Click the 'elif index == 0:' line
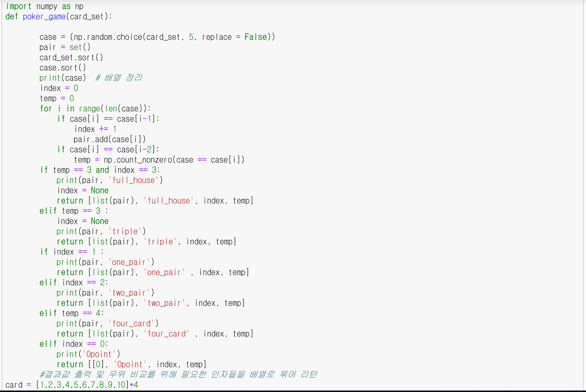The image size is (586, 392). [74, 344]
